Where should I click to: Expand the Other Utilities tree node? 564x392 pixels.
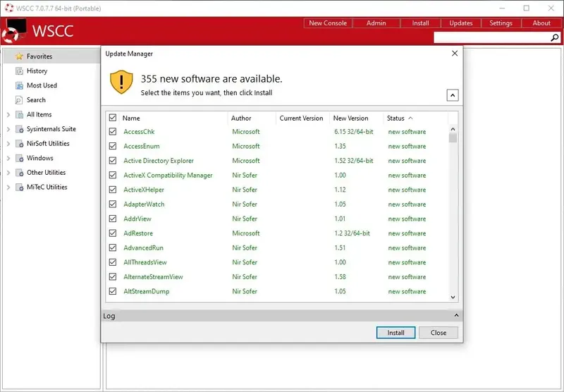tap(8, 173)
